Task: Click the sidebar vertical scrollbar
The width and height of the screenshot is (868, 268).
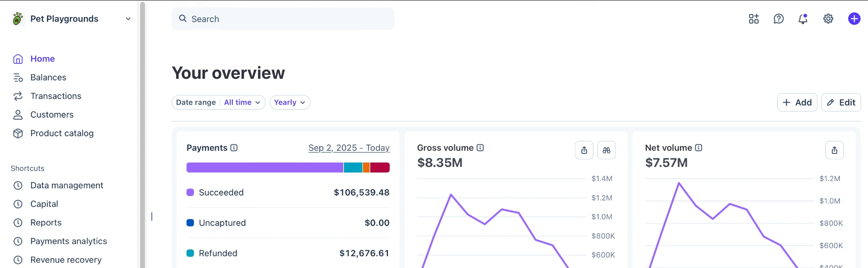Action: pos(142,134)
